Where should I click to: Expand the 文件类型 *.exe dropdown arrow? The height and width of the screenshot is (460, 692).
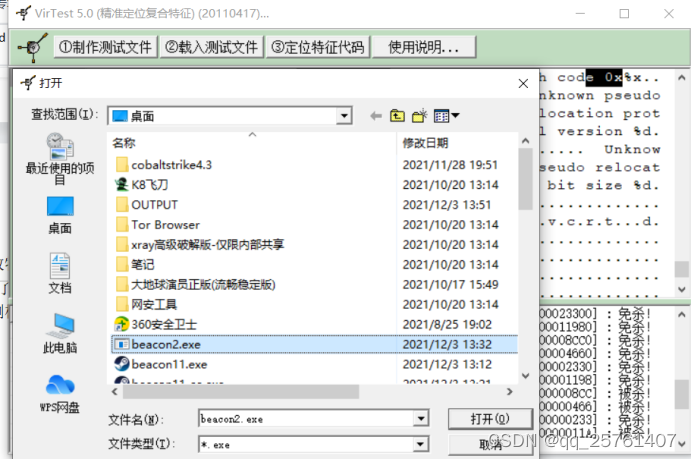tap(421, 444)
